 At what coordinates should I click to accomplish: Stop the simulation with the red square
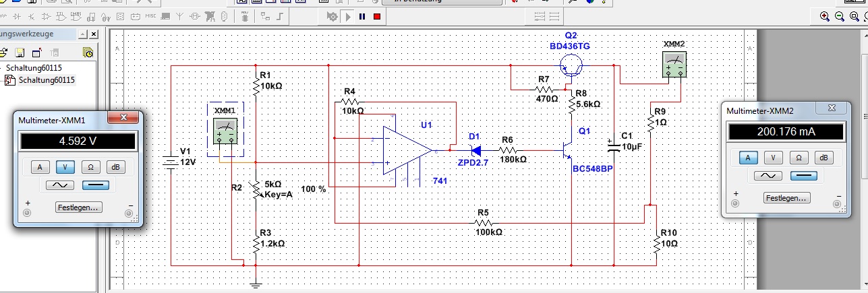click(378, 17)
